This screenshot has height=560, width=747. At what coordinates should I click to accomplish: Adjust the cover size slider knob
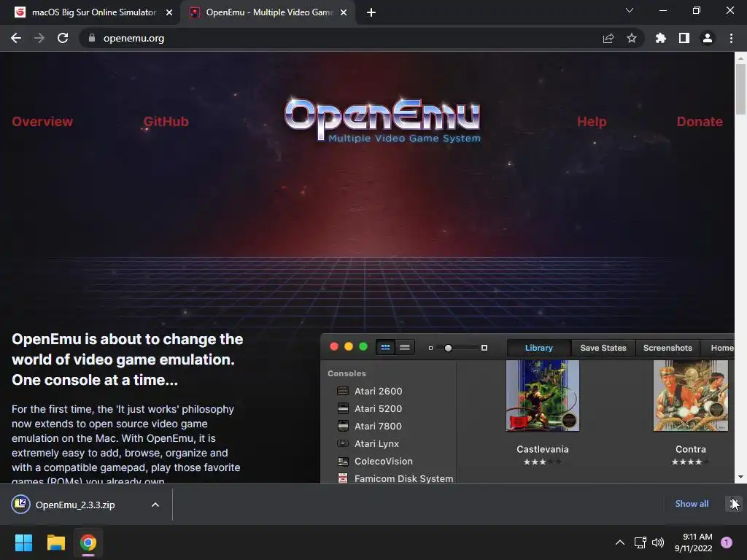point(448,348)
